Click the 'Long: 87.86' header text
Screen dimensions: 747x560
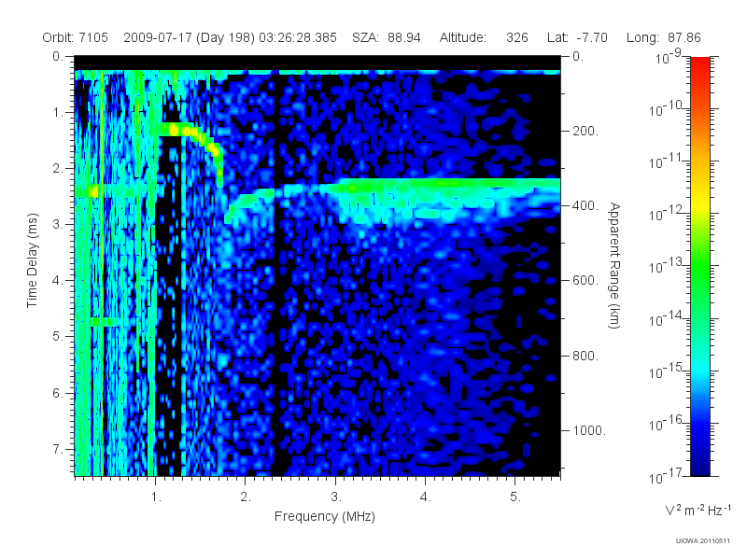664,37
